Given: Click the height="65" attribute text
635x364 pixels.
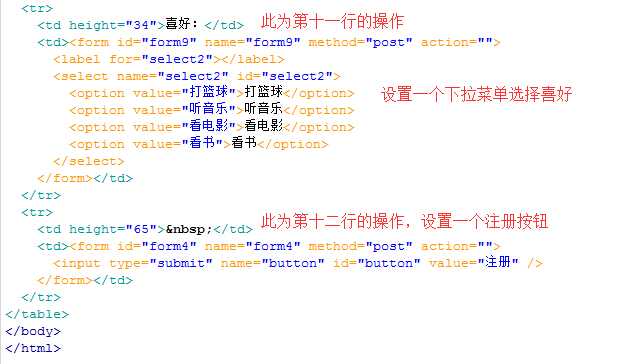Looking at the screenshot, I should pos(113,229).
